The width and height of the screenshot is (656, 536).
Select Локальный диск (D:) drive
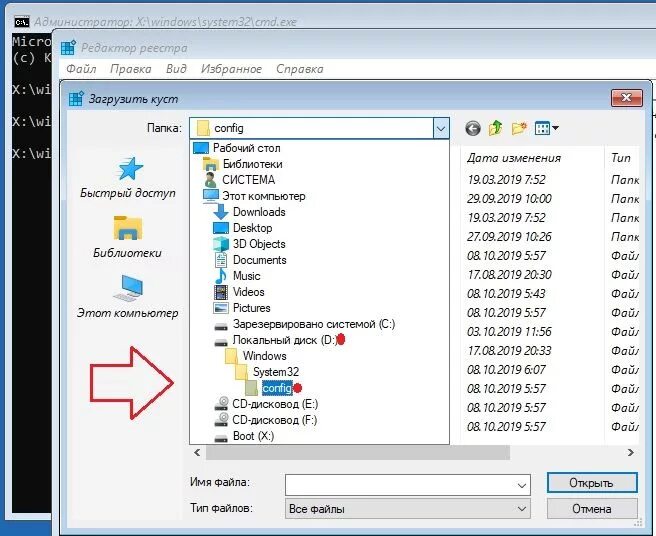285,340
